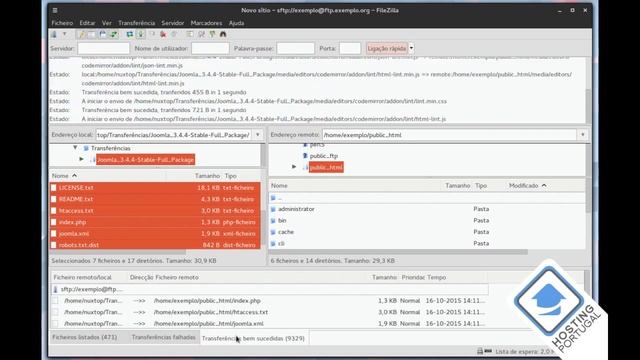The height and width of the screenshot is (360, 640).
Task: Click the remote cache folder icon
Action: pos(273,232)
